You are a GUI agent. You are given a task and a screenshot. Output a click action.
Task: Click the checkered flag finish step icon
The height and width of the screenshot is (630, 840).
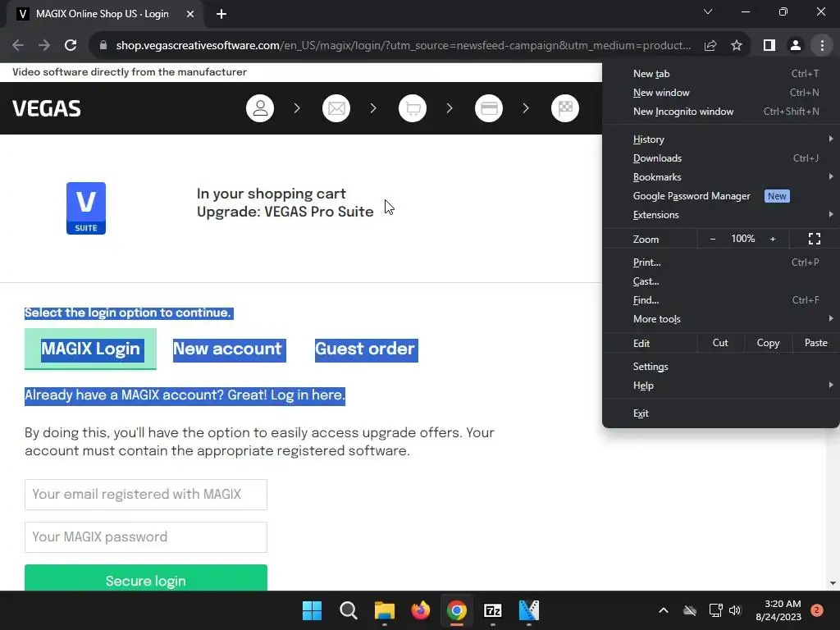[x=565, y=108]
